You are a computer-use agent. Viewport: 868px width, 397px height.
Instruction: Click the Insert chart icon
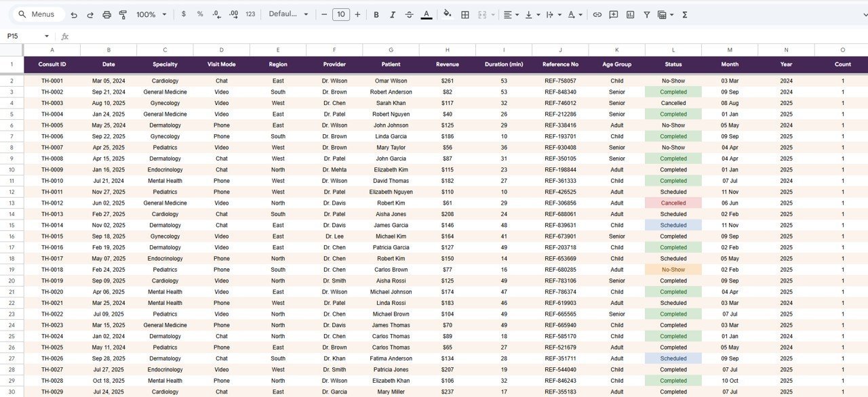(631, 14)
